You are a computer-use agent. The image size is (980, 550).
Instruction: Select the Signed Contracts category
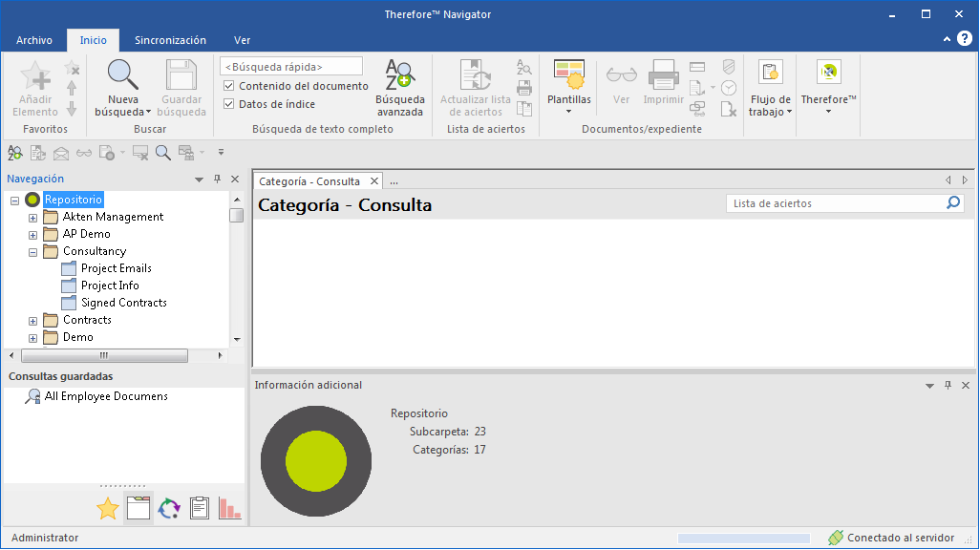tap(123, 303)
